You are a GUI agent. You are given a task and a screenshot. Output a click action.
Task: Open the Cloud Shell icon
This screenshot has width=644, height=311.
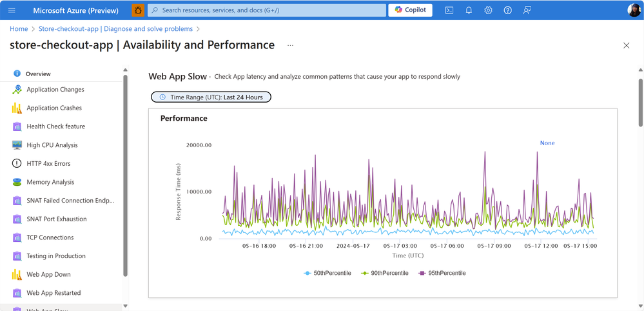(449, 10)
